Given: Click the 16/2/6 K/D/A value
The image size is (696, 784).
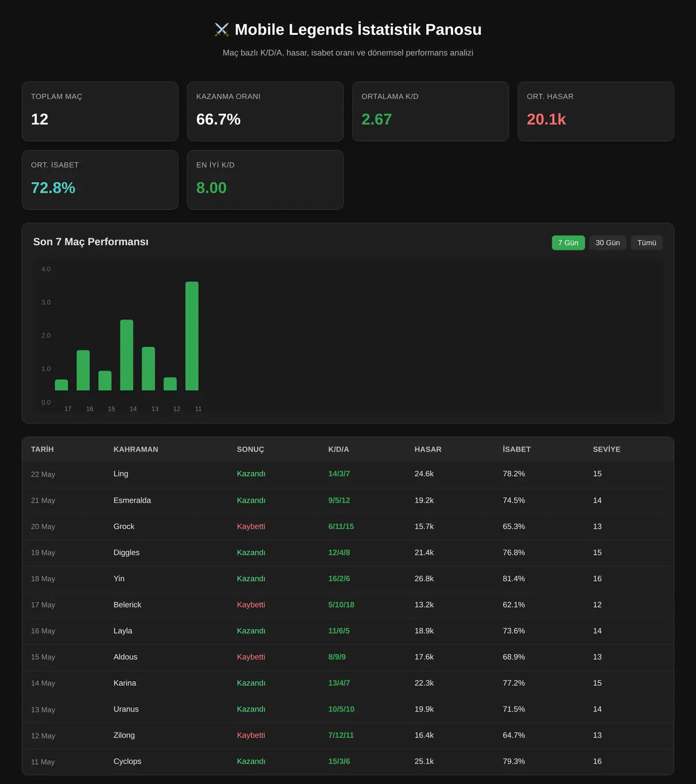Looking at the screenshot, I should click(x=339, y=579).
